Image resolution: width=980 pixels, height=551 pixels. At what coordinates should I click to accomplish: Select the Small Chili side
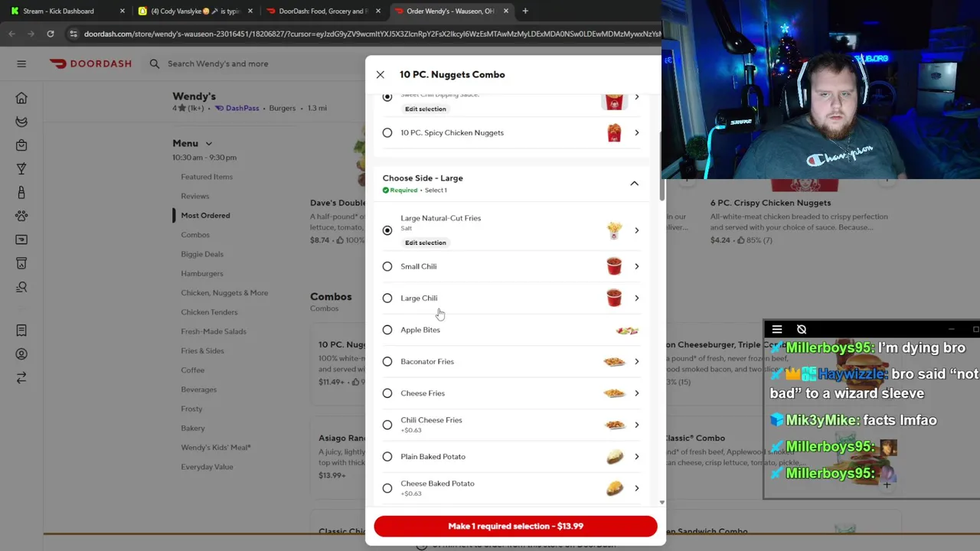pos(387,266)
